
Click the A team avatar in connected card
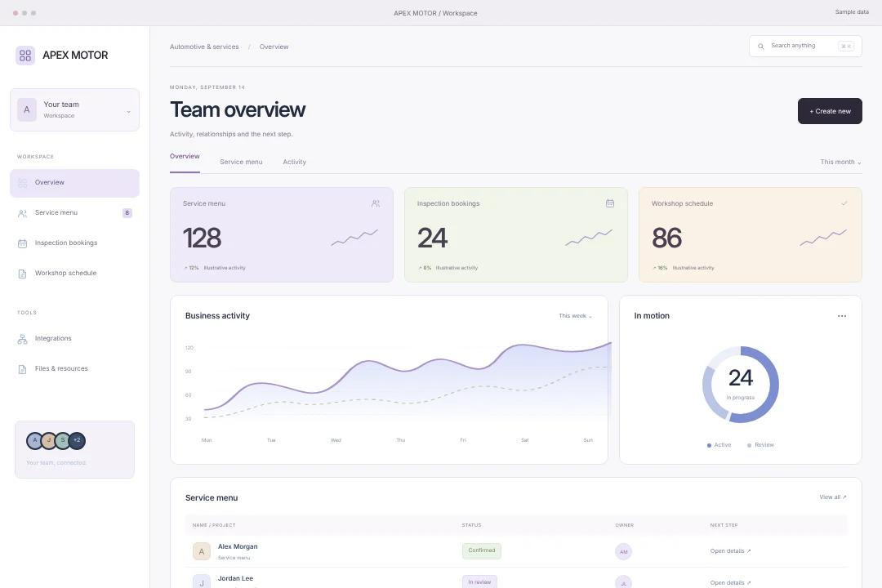click(35, 440)
